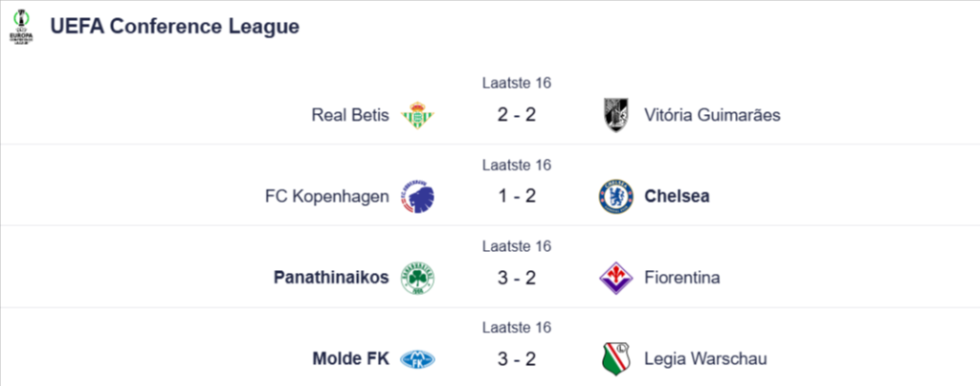Screen dimensions: 980x386
Task: Select the Chelsea team name
Action: coord(677,196)
